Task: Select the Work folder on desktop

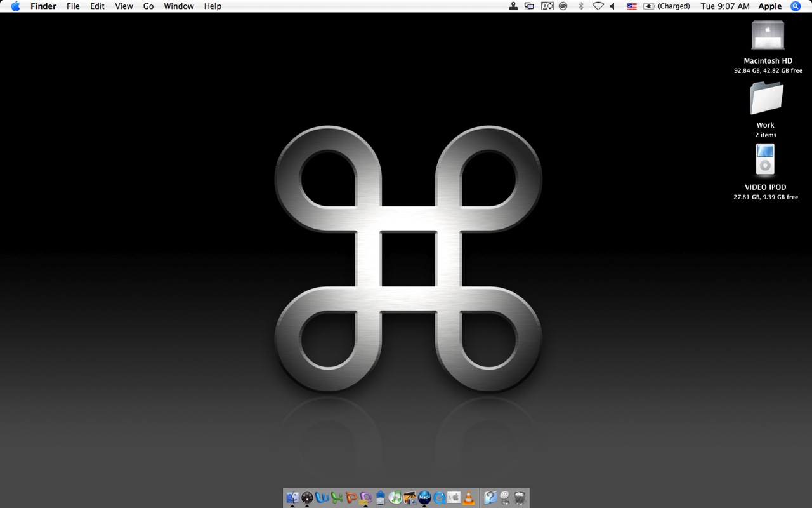Action: pos(766,98)
